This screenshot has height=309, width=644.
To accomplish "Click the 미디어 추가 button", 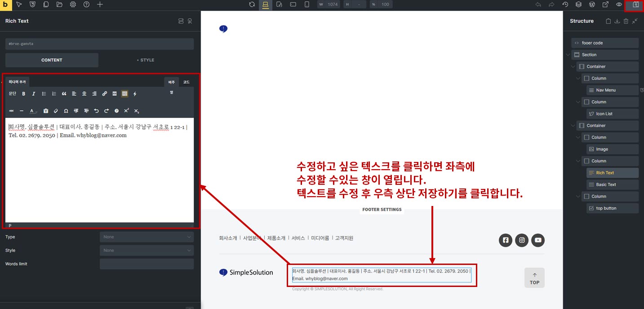I will point(17,82).
